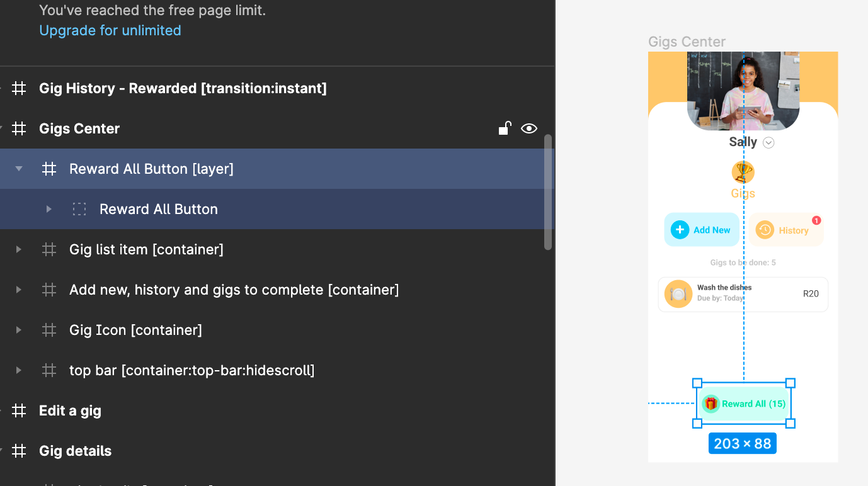Click the layers panel scrollbar thumb
The height and width of the screenshot is (486, 868).
click(x=548, y=192)
